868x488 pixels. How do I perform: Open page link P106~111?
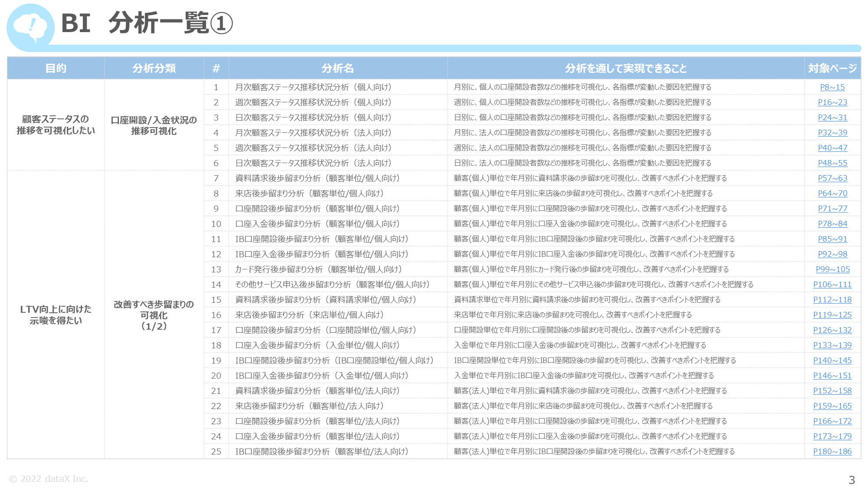(x=832, y=285)
